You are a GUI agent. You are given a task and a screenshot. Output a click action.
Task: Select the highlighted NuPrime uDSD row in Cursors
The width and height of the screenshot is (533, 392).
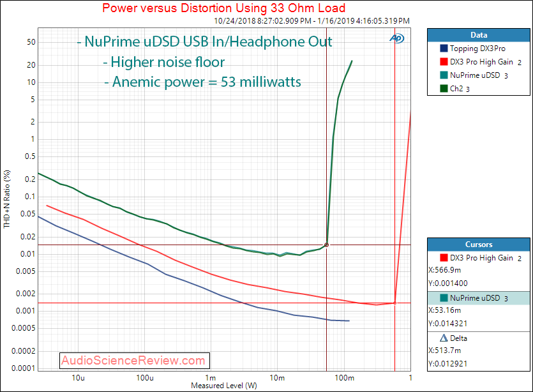tap(479, 298)
